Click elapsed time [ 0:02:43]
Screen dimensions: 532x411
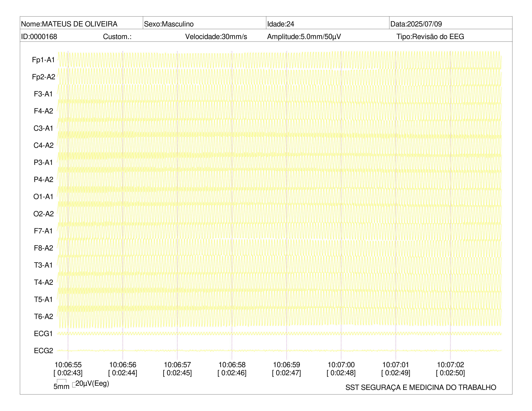tap(68, 373)
